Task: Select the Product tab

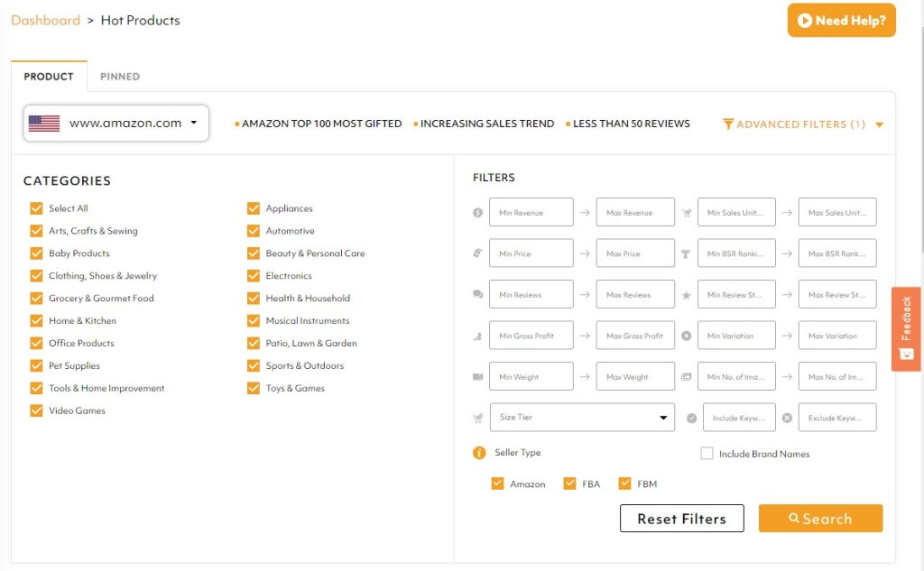Action: click(x=49, y=77)
